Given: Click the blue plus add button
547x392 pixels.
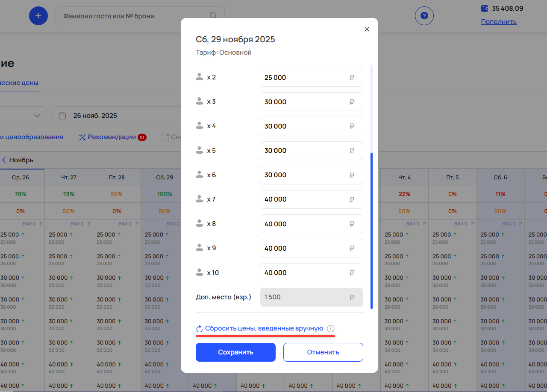Looking at the screenshot, I should coord(38,16).
